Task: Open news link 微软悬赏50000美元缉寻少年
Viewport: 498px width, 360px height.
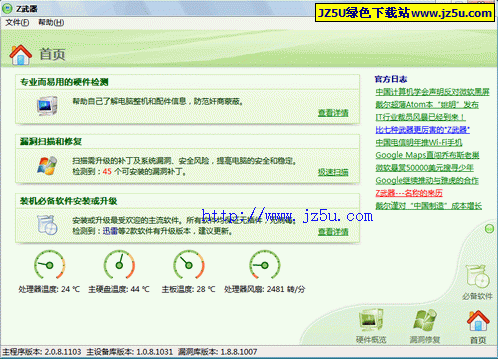Action: pos(425,168)
